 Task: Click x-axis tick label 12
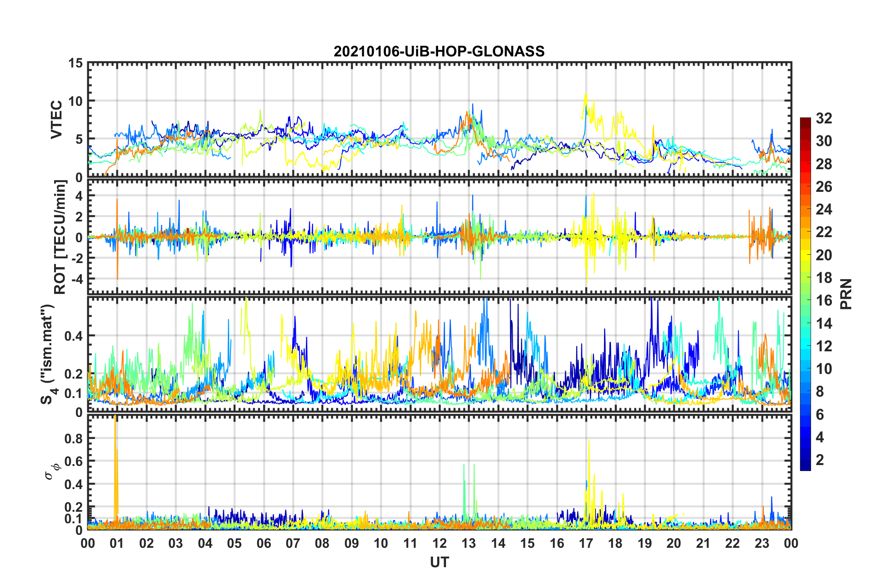(439, 543)
